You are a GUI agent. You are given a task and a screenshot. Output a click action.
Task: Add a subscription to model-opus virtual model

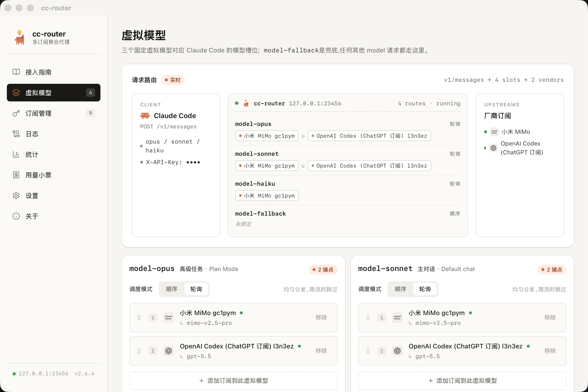[x=233, y=380]
